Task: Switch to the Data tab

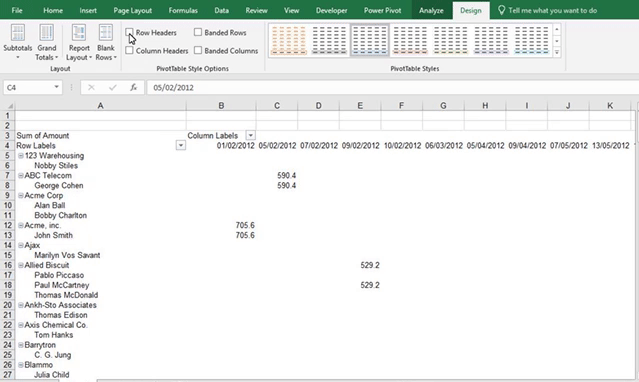Action: tap(221, 10)
